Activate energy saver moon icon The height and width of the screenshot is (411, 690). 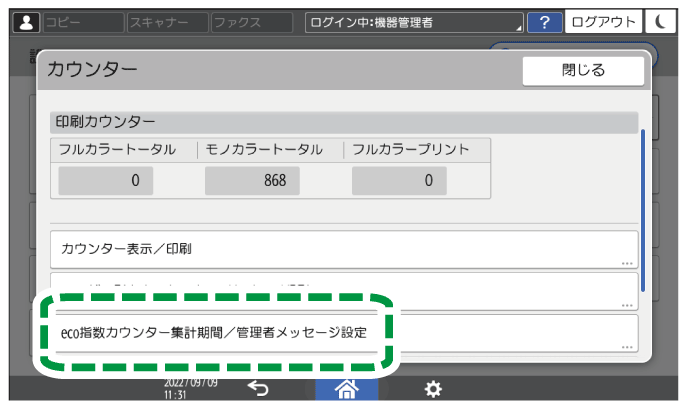click(660, 22)
